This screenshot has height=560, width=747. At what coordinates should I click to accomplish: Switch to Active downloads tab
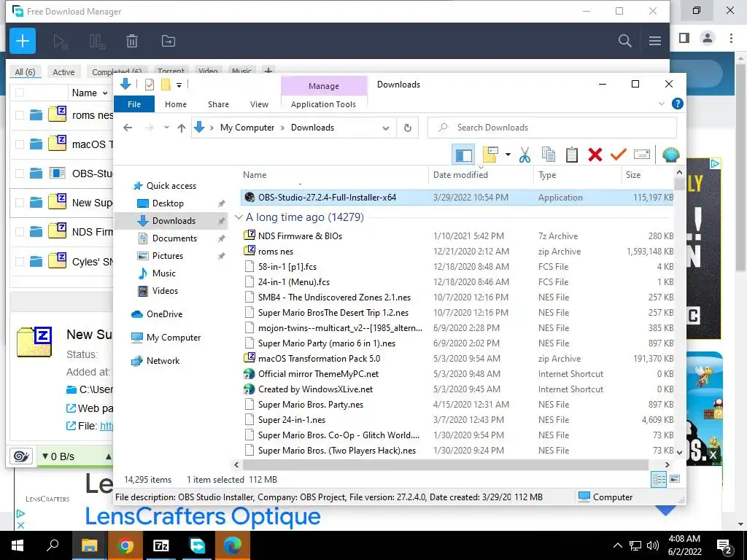(63, 72)
